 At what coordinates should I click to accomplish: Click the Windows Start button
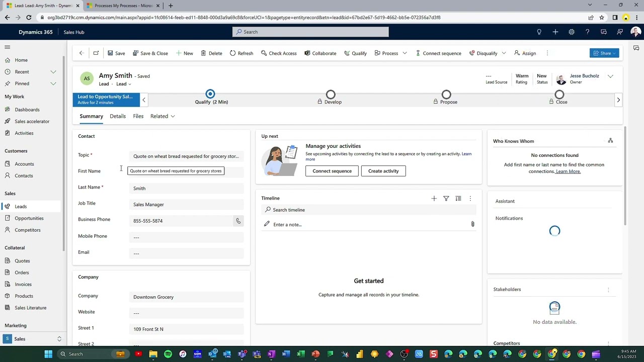coord(48,354)
